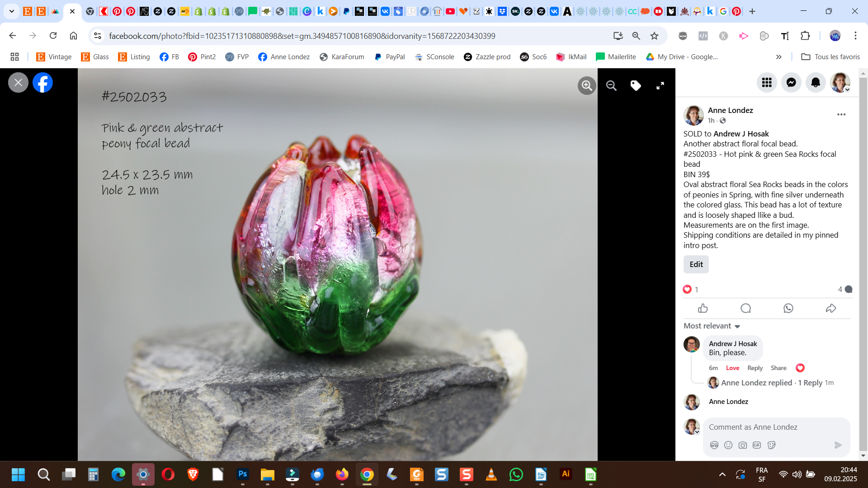This screenshot has height=488, width=868.
Task: Share the post via WhatsApp icon
Action: click(x=788, y=308)
